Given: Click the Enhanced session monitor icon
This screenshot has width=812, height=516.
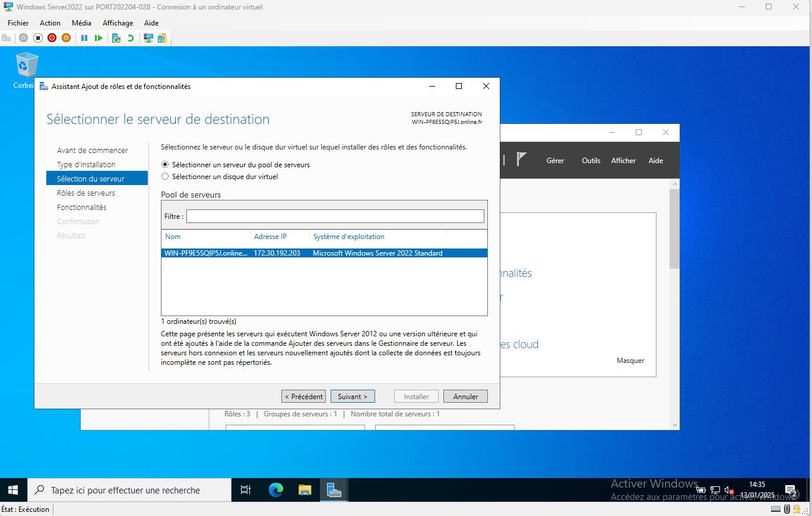Looking at the screenshot, I should click(x=148, y=38).
